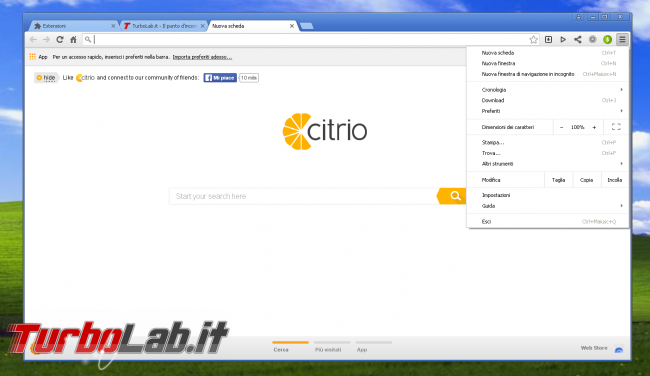Image resolution: width=650 pixels, height=376 pixels.
Task: Click the Facebook Mi piace button
Action: (x=220, y=78)
